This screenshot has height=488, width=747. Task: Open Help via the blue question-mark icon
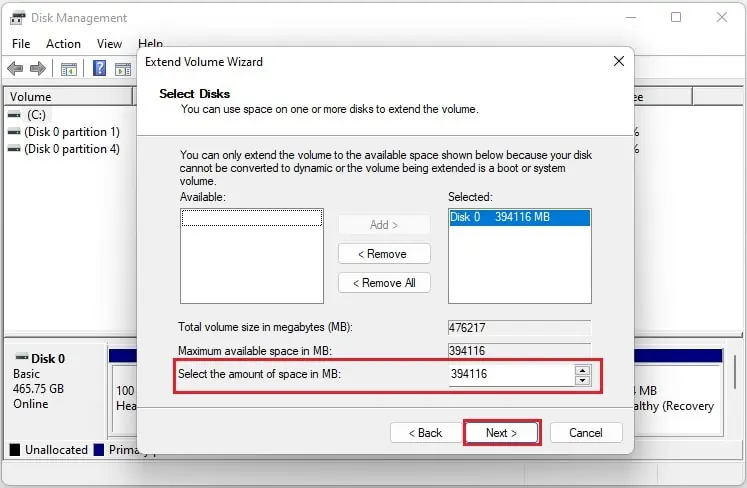point(100,69)
